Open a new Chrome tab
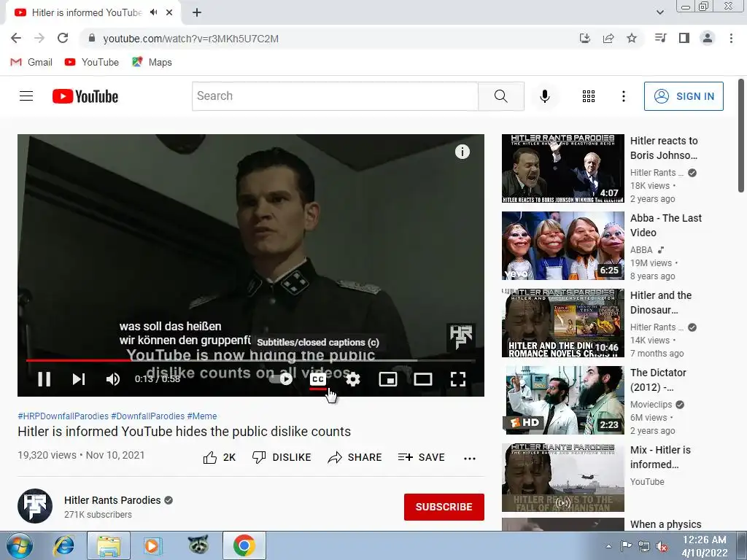This screenshot has height=560, width=747. [x=197, y=12]
